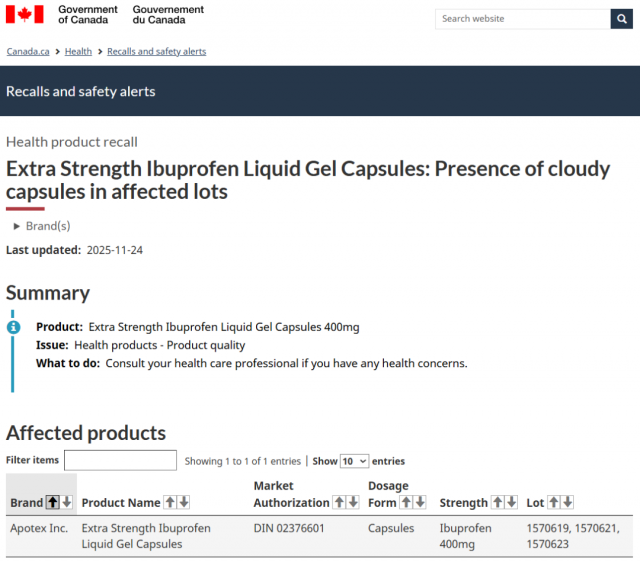
Task: Click the Search website field
Action: point(522,19)
